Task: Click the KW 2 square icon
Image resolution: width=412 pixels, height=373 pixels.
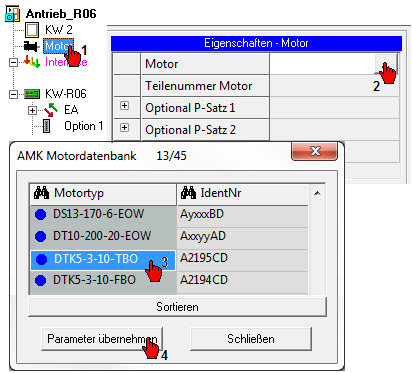Action: (32, 30)
